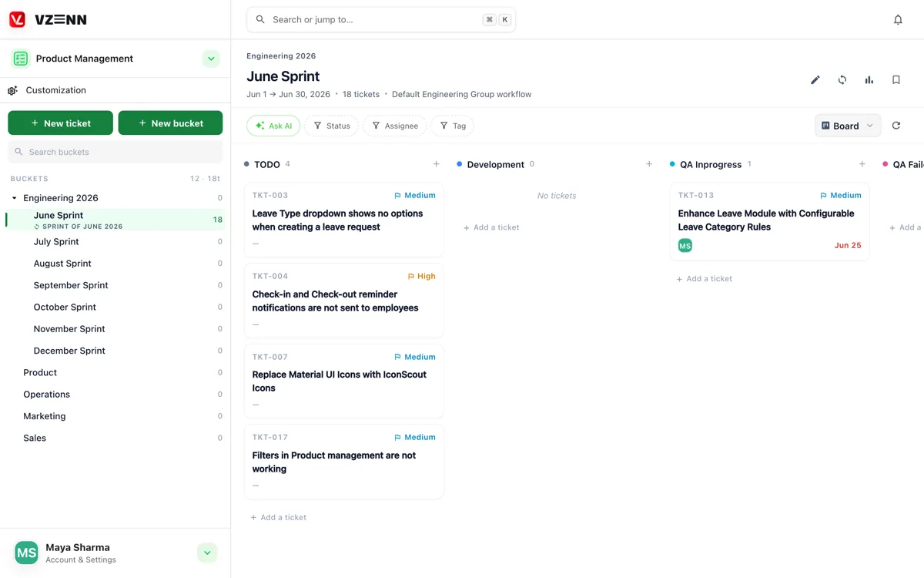Click the New bucket button
Viewport: 924px width, 578px height.
pyautogui.click(x=170, y=123)
